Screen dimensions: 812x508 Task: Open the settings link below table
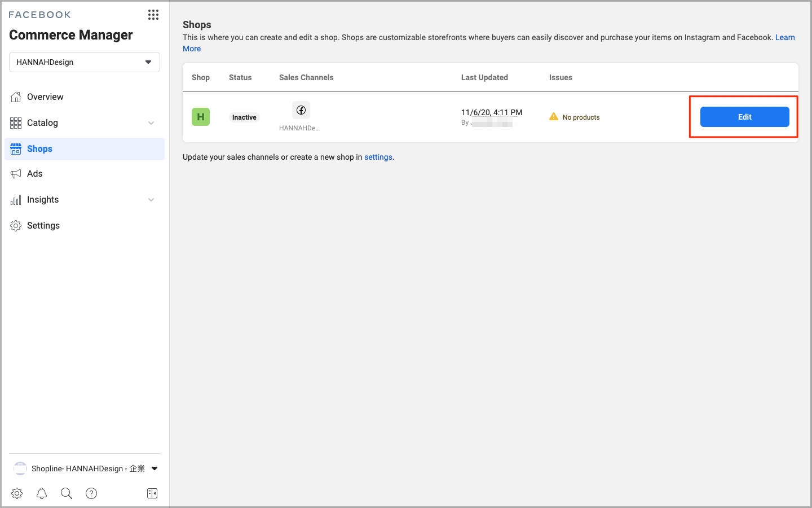(378, 157)
